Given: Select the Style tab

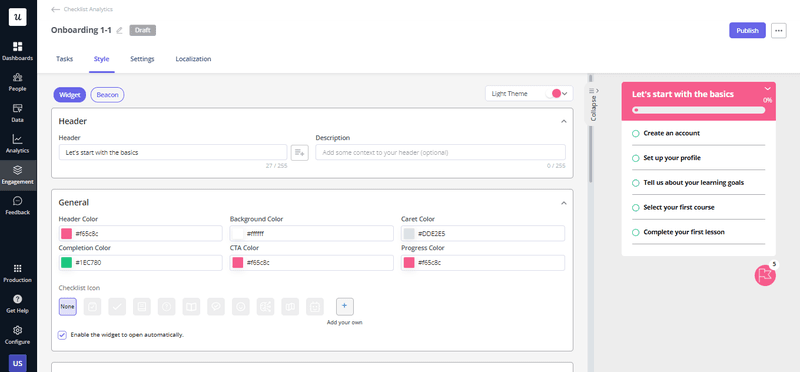Looking at the screenshot, I should pyautogui.click(x=102, y=59).
